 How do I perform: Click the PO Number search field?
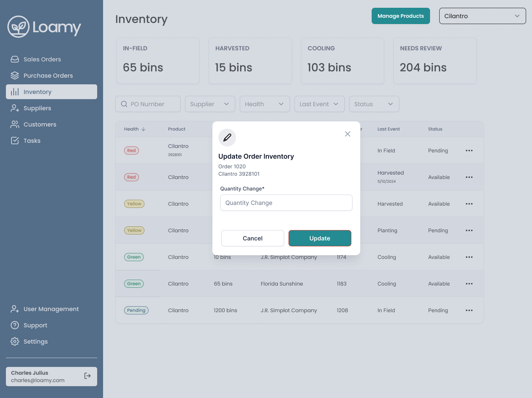[148, 104]
